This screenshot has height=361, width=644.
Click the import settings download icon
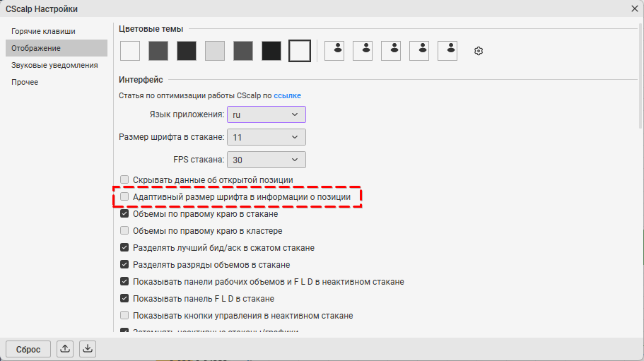[x=87, y=348]
